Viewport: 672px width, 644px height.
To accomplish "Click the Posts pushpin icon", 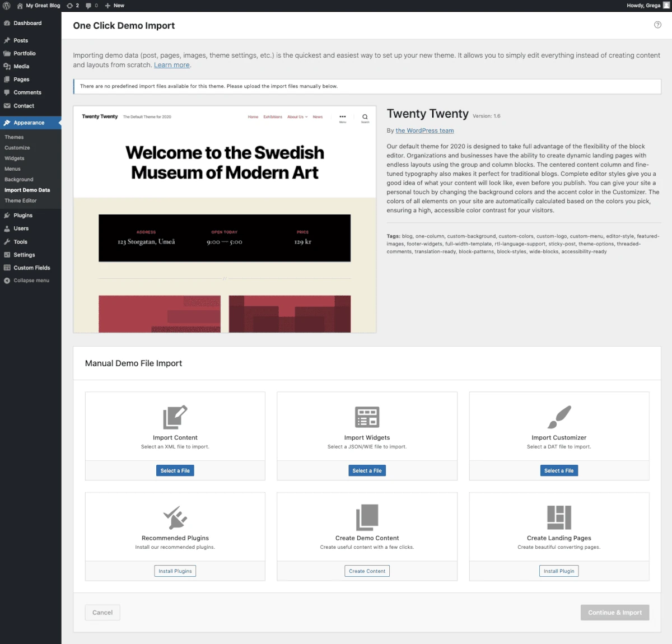I will point(7,40).
